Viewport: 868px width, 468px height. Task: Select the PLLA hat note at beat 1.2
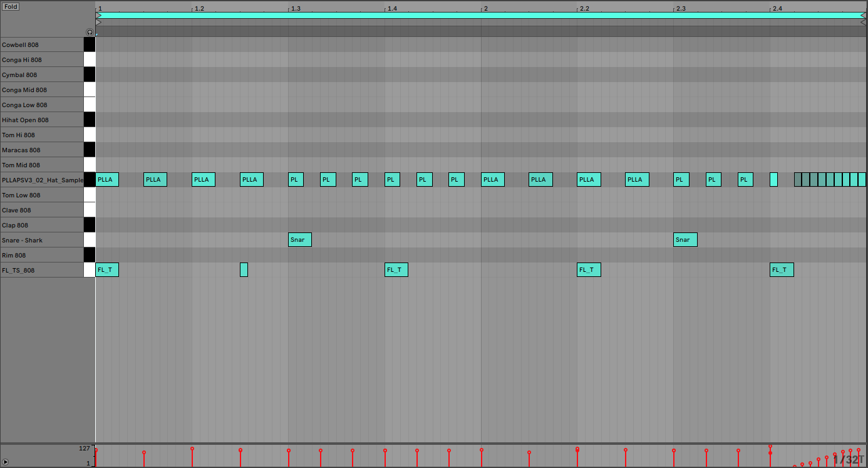pos(204,179)
